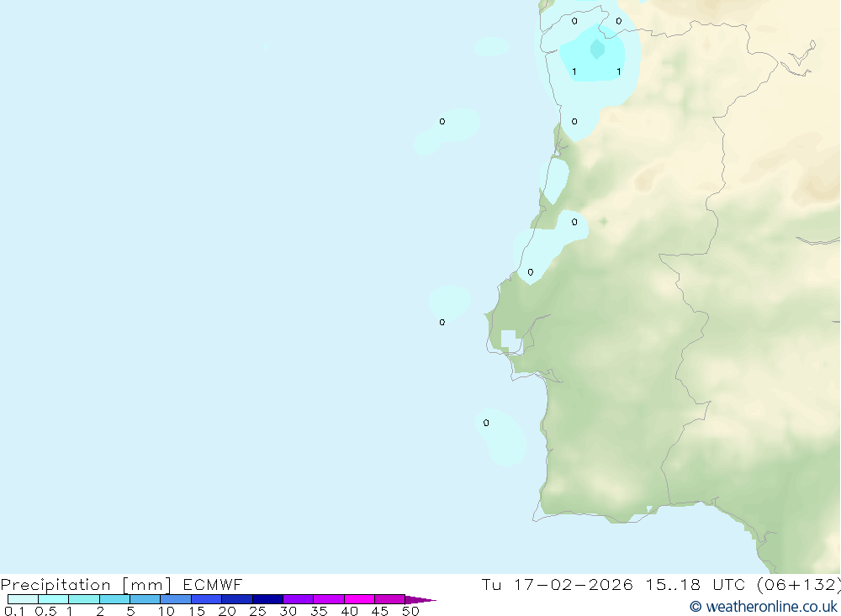
Task: Click the '50' legend scale value
Action: coord(410,611)
